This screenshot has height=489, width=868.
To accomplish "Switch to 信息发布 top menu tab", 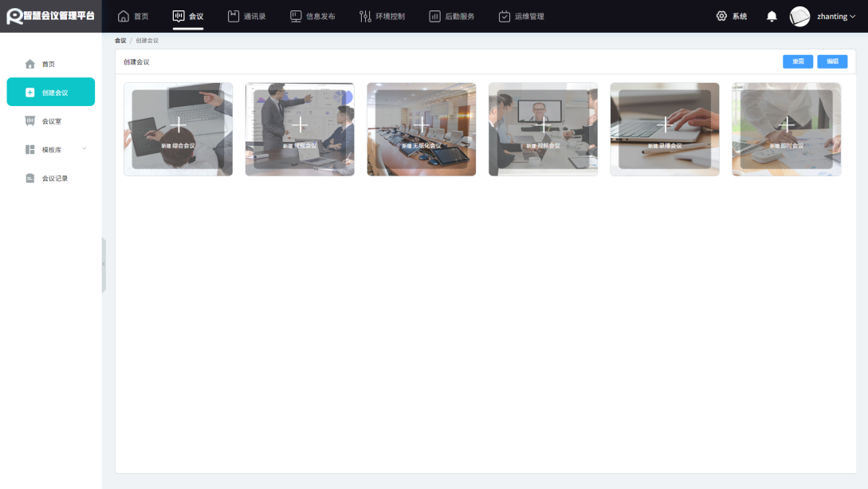I will point(312,16).
